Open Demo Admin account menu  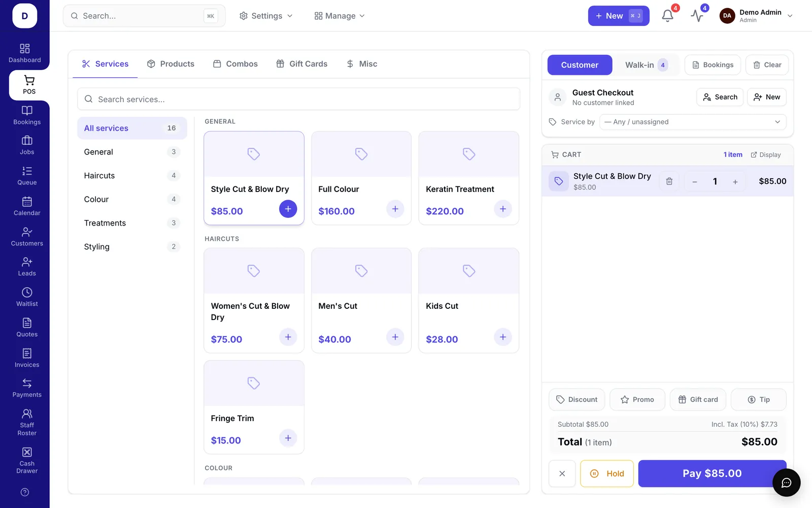(x=756, y=16)
